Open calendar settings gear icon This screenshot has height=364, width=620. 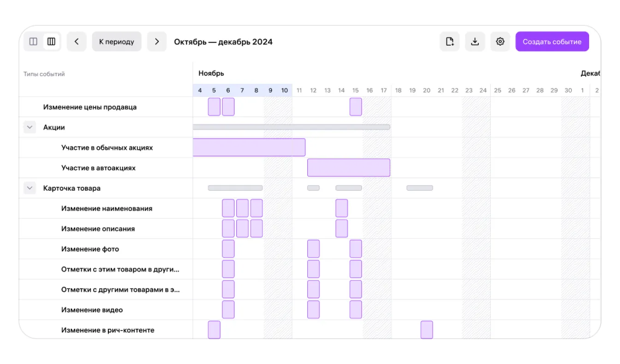tap(500, 42)
